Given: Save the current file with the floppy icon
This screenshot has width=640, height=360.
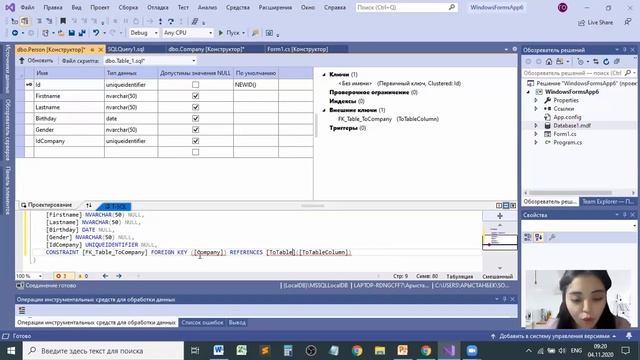Looking at the screenshot, I should coord(71,33).
